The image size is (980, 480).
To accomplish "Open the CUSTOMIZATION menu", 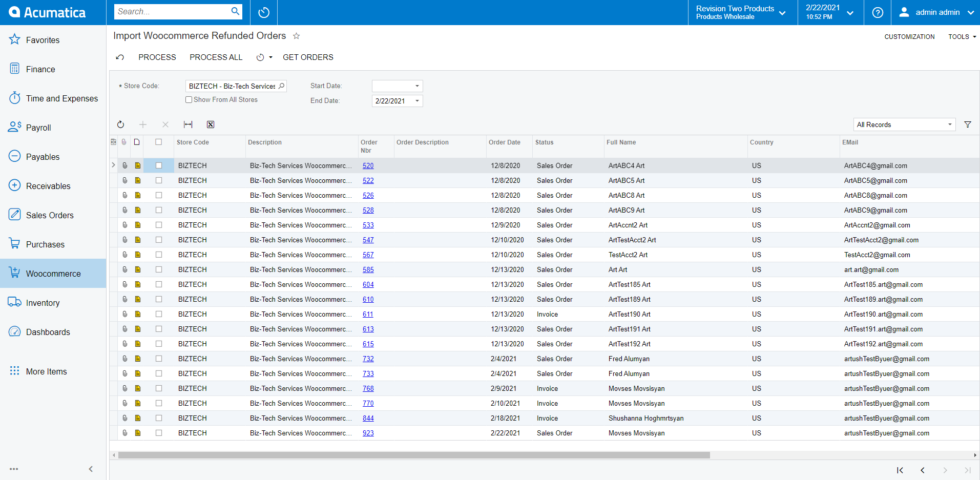I will [x=909, y=37].
